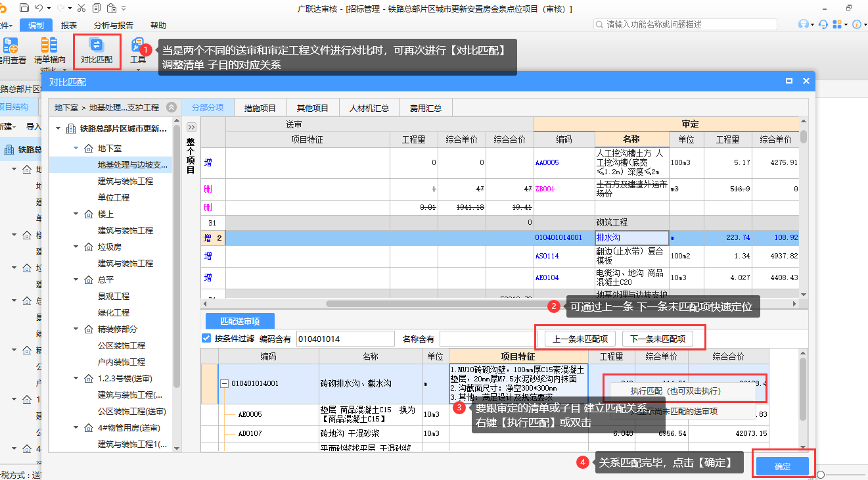Image resolution: width=868 pixels, height=480 pixels.
Task: Select 绿化工程 tree item
Action: [x=114, y=313]
